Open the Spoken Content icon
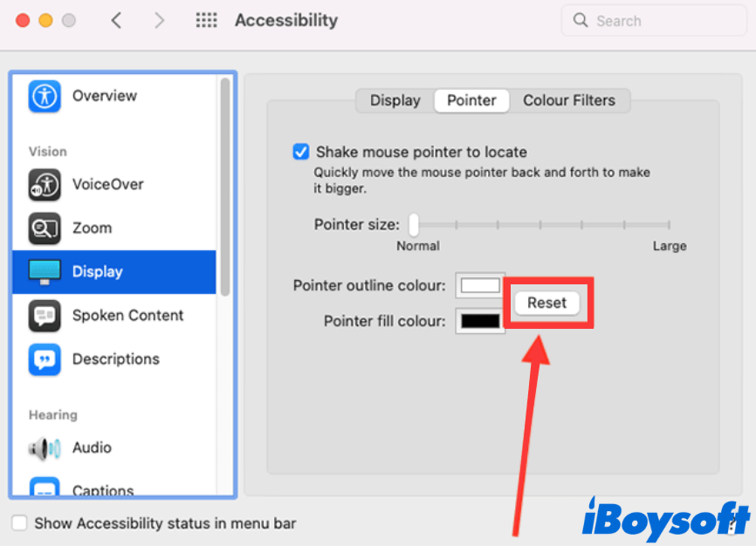 coord(45,315)
